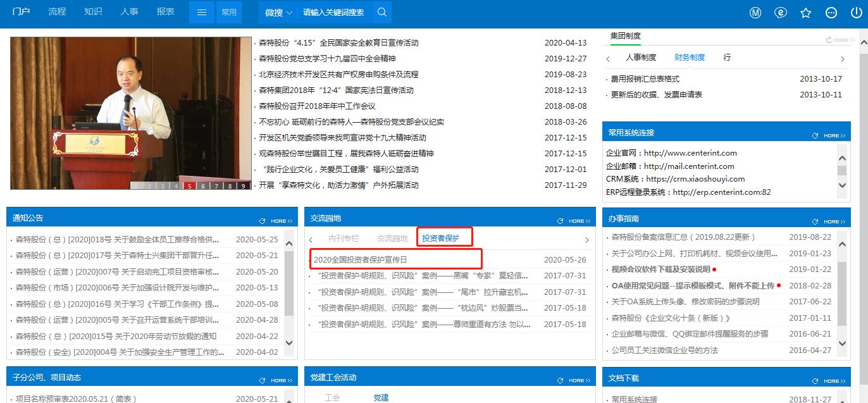Click the power logout icon

(x=855, y=12)
